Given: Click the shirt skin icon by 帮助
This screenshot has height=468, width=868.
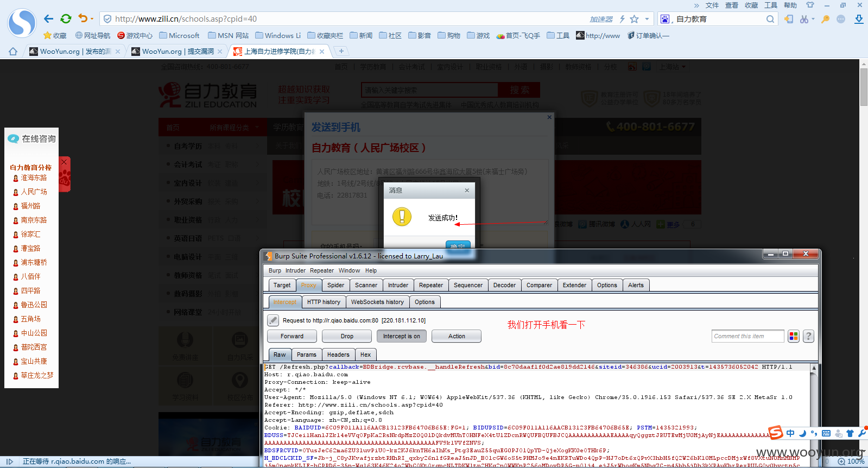Looking at the screenshot, I should click(810, 5).
